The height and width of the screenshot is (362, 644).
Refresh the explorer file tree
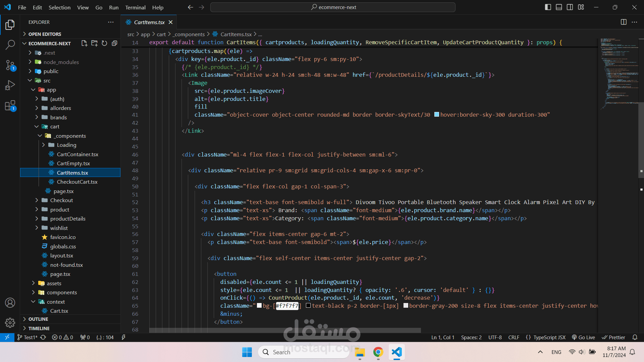coord(104,43)
